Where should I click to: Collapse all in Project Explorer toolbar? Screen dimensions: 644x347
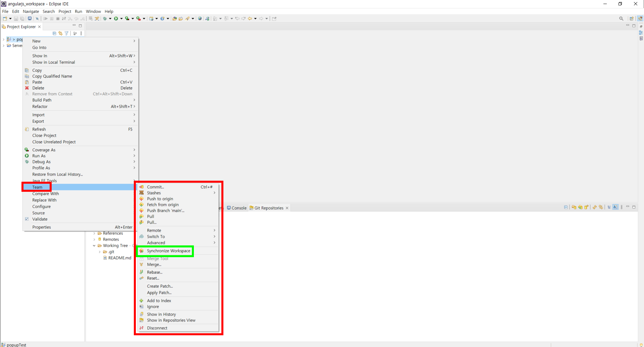(54, 33)
